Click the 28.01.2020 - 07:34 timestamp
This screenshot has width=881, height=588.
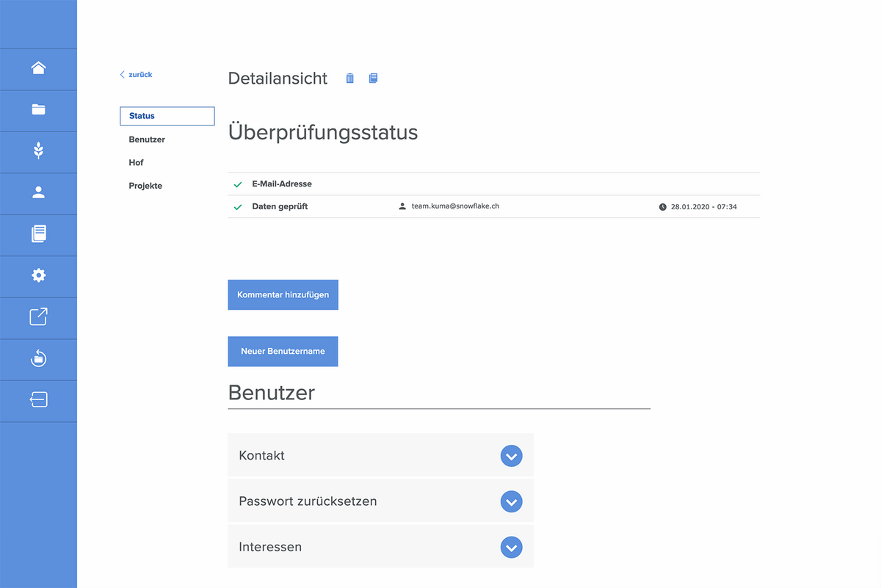click(704, 207)
